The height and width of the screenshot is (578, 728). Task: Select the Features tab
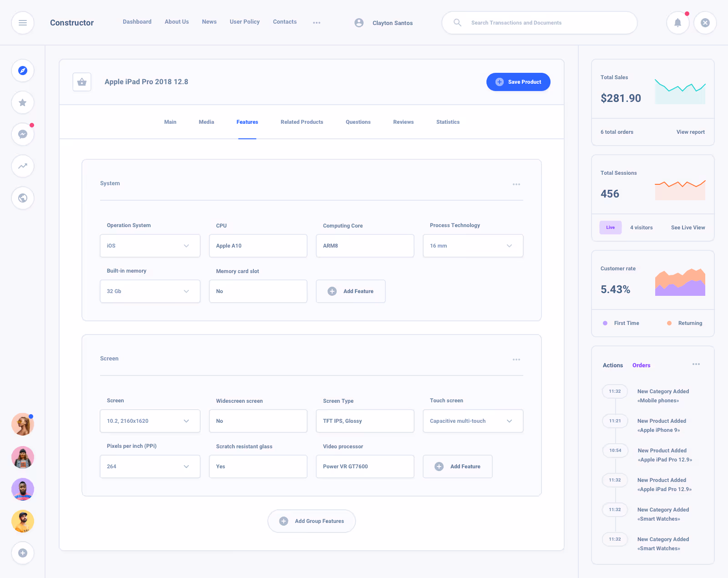247,122
